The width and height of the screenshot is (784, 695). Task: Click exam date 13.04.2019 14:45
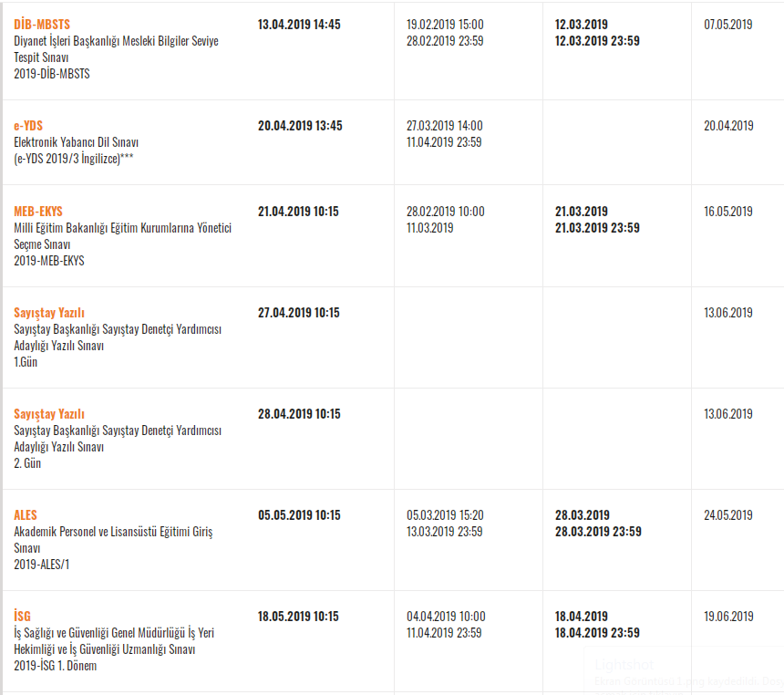coord(299,25)
